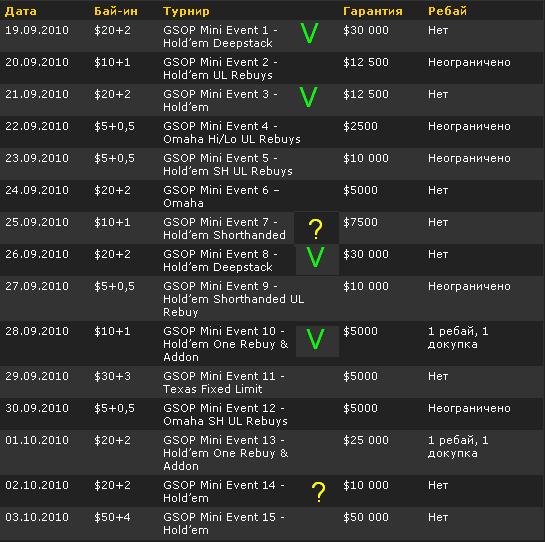Click the Гарантия column header
The image size is (546, 542).
373,11
